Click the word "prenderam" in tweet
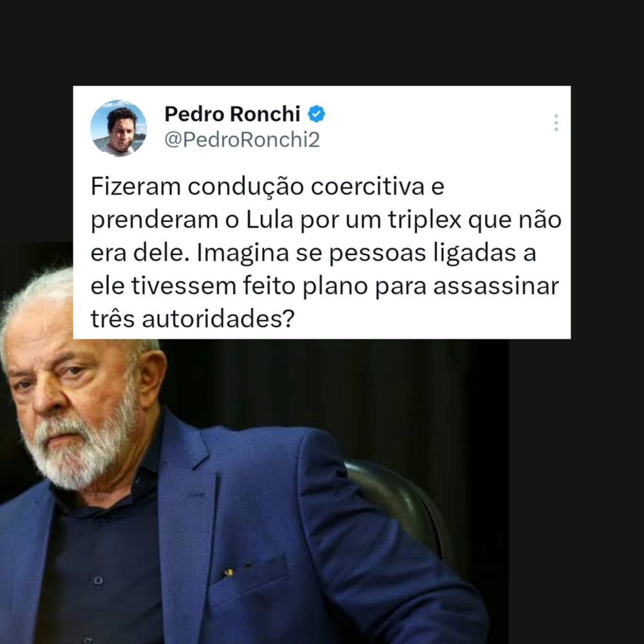This screenshot has width=644, height=644. pos(154,220)
